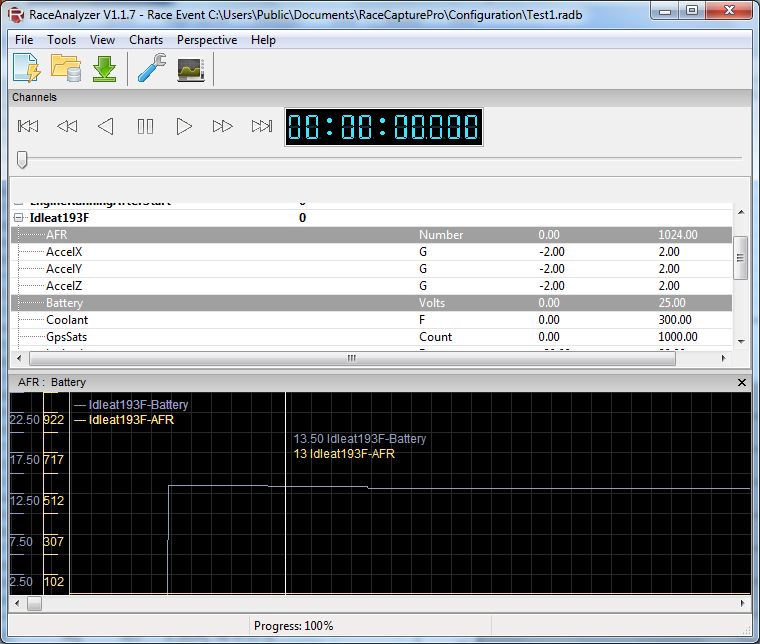Image resolution: width=760 pixels, height=644 pixels.
Task: Click the reverse play button
Action: (106, 126)
